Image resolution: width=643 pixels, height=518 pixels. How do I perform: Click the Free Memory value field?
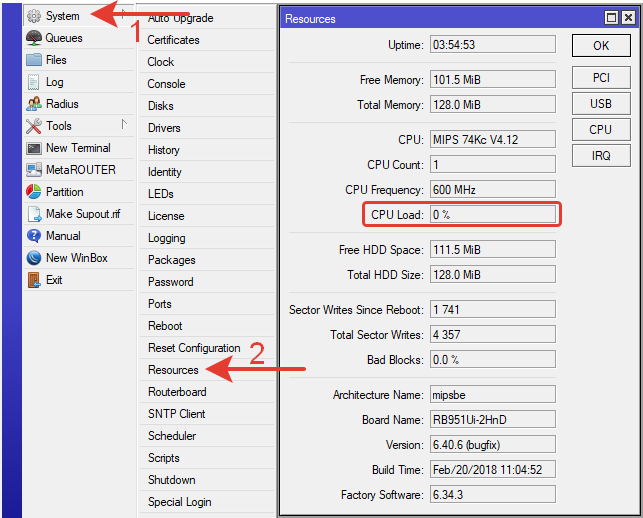(493, 79)
